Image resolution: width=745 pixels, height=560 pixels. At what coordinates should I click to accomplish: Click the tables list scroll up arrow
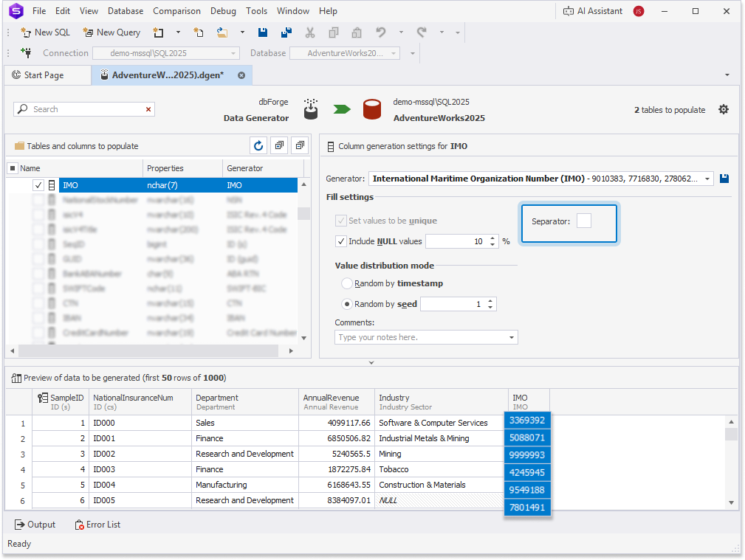point(304,184)
